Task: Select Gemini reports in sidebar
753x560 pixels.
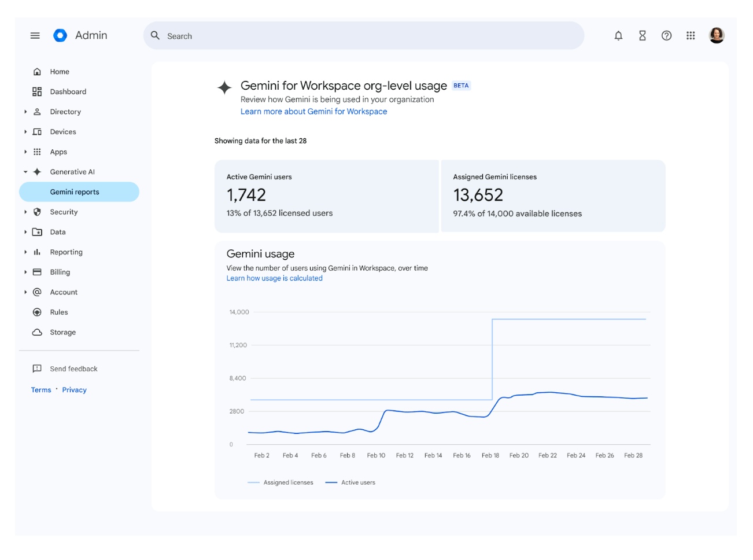Action: [x=79, y=192]
